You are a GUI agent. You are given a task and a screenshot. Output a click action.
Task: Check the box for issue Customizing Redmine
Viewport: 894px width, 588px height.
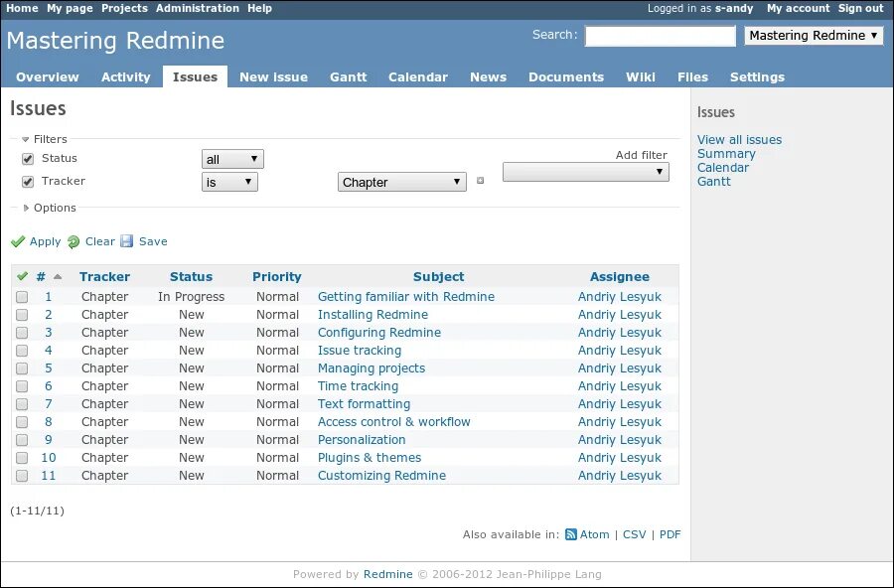[x=22, y=476]
